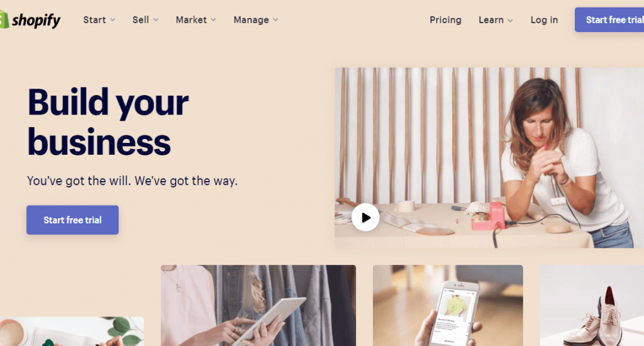
Task: Open the Manage navigation label
Action: 251,20
